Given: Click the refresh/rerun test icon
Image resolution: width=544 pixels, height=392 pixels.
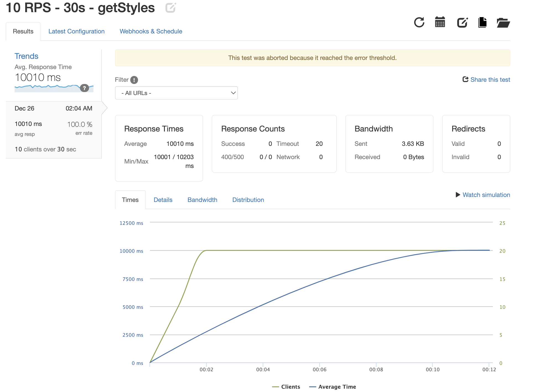Looking at the screenshot, I should point(419,22).
